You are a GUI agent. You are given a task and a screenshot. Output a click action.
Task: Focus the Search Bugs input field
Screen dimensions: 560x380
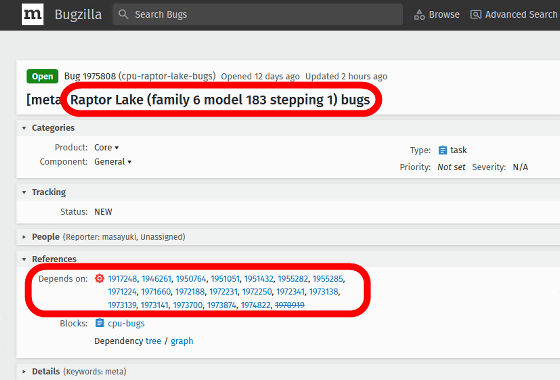point(258,14)
